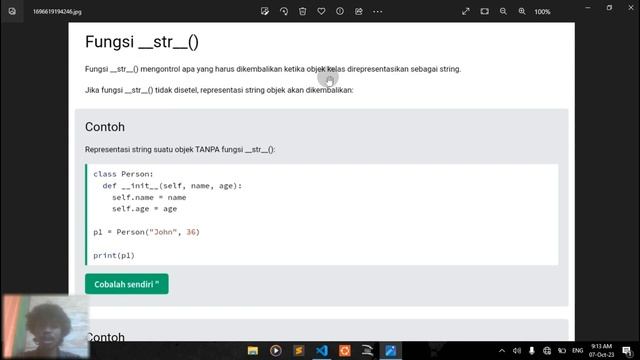The width and height of the screenshot is (640, 360).
Task: Open the Photos app home icon
Action: pos(12,11)
